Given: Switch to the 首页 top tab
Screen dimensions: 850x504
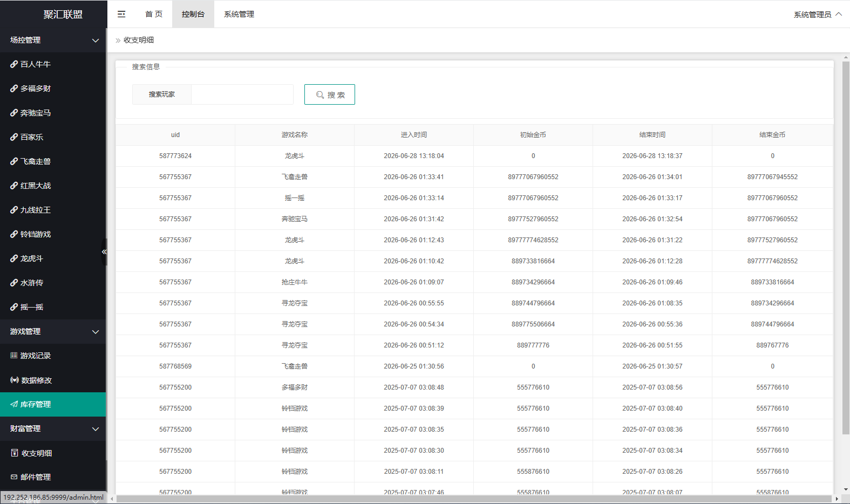Looking at the screenshot, I should pyautogui.click(x=154, y=14).
